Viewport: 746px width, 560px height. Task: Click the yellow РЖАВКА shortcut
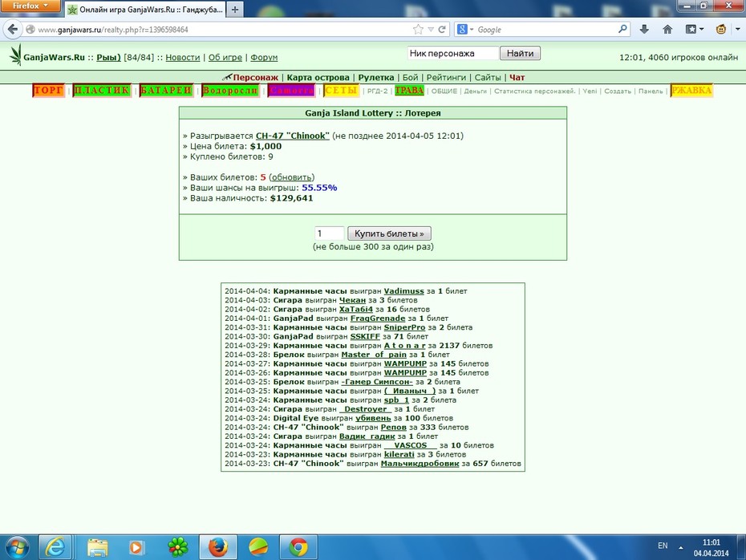691,91
